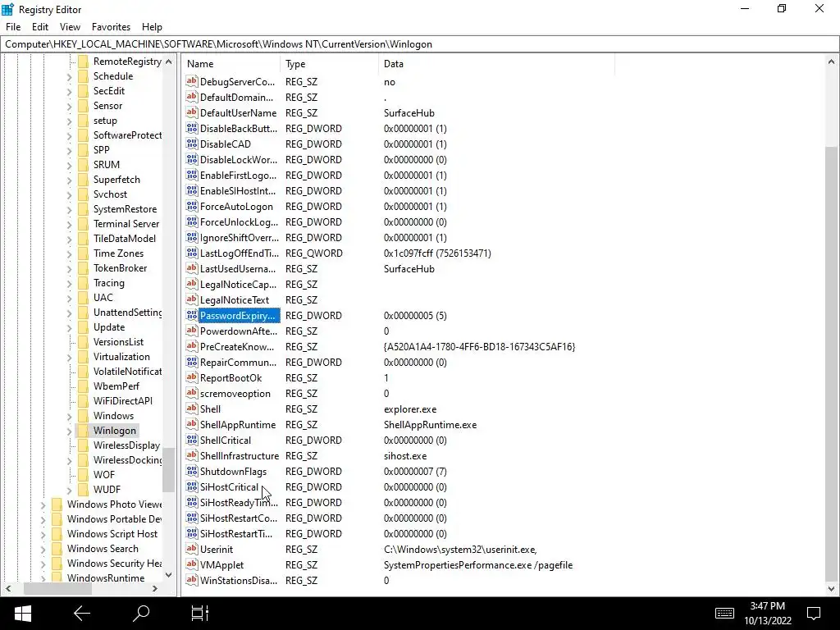Expand the Time Zones key

tap(70, 253)
